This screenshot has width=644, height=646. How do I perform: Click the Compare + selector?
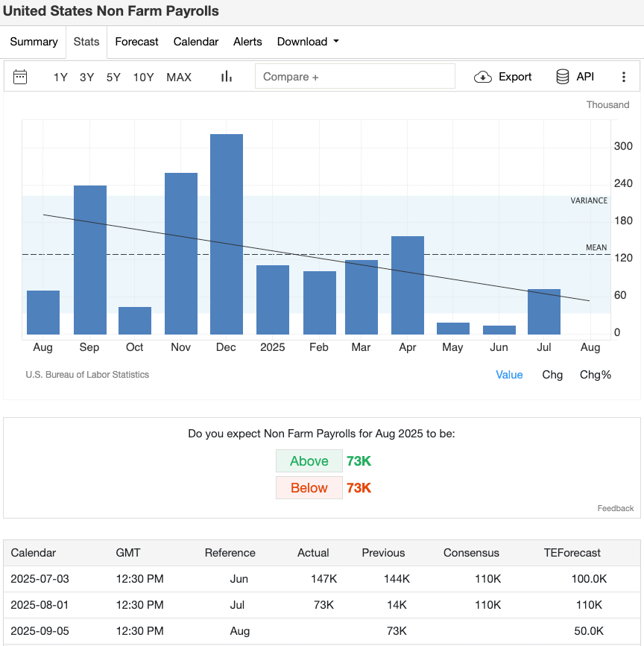355,75
